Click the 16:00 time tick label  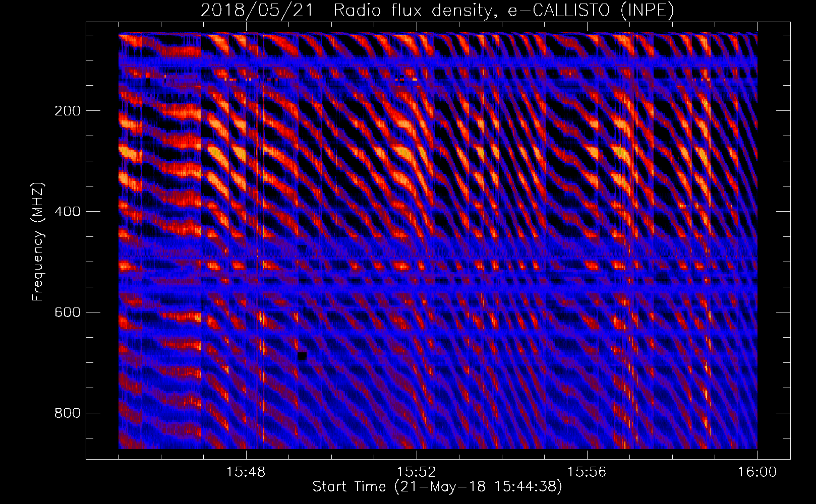coord(757,472)
